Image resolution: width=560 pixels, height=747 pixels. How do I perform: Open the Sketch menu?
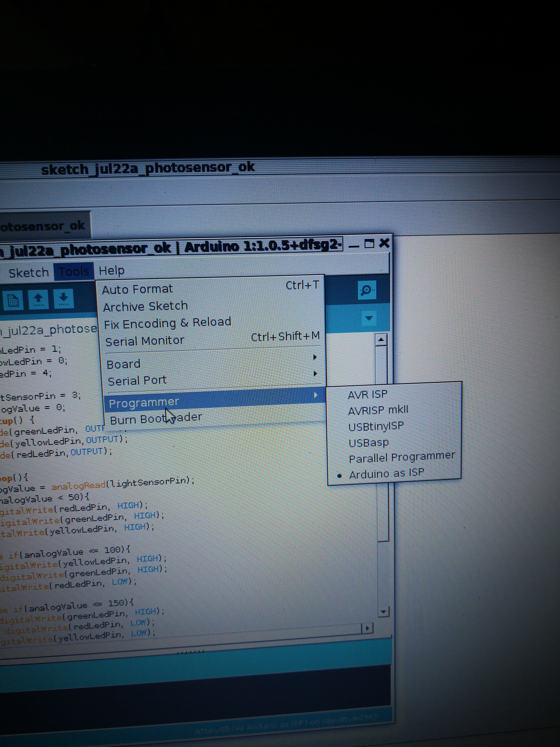pos(29,273)
